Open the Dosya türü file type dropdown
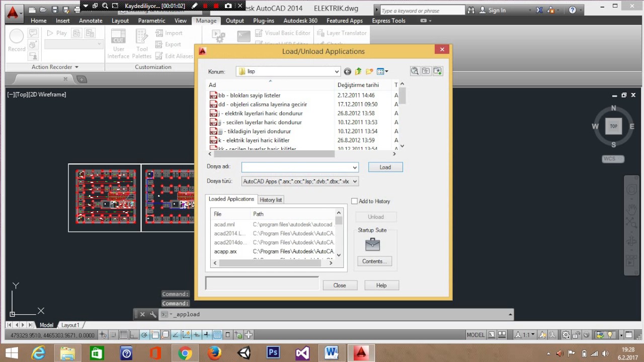This screenshot has width=644, height=362. point(355,182)
